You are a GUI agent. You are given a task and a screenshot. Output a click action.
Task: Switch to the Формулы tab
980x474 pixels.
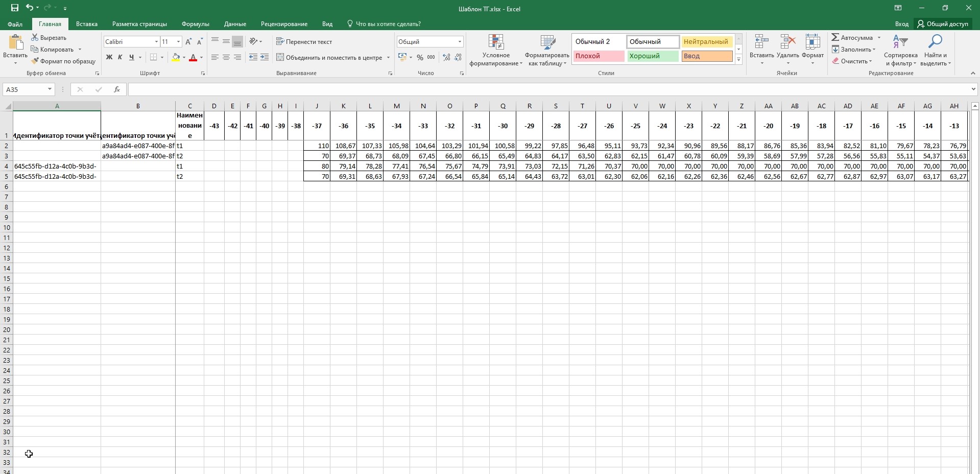click(196, 24)
